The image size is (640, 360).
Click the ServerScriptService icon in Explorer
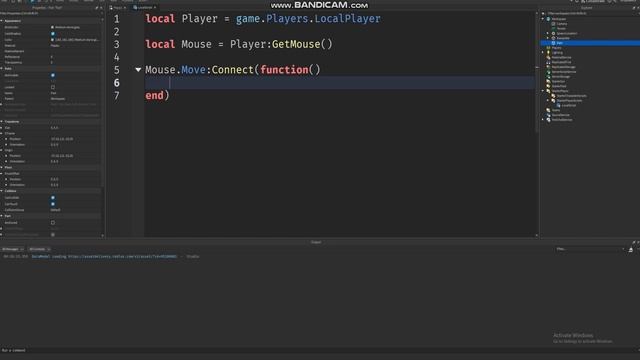(x=549, y=72)
